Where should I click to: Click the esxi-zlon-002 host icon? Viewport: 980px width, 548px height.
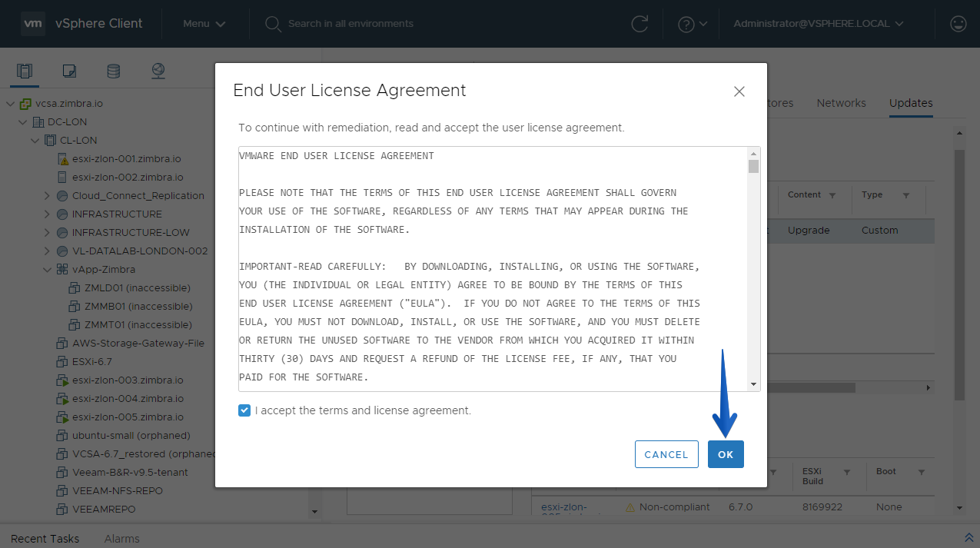[x=63, y=178]
